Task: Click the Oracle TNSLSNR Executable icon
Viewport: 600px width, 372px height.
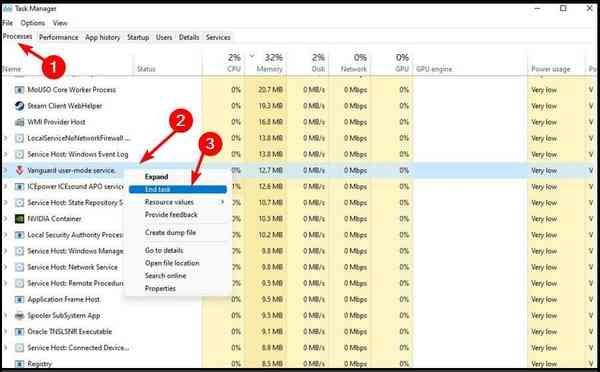Action: click(19, 331)
